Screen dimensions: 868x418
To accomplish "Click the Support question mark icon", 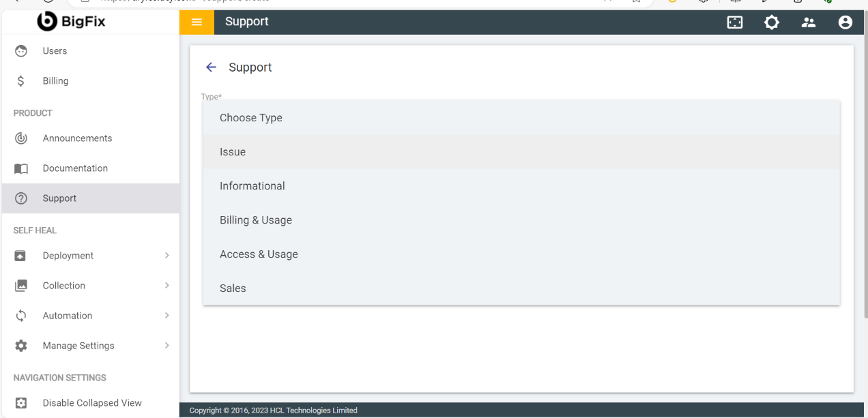I will [21, 198].
